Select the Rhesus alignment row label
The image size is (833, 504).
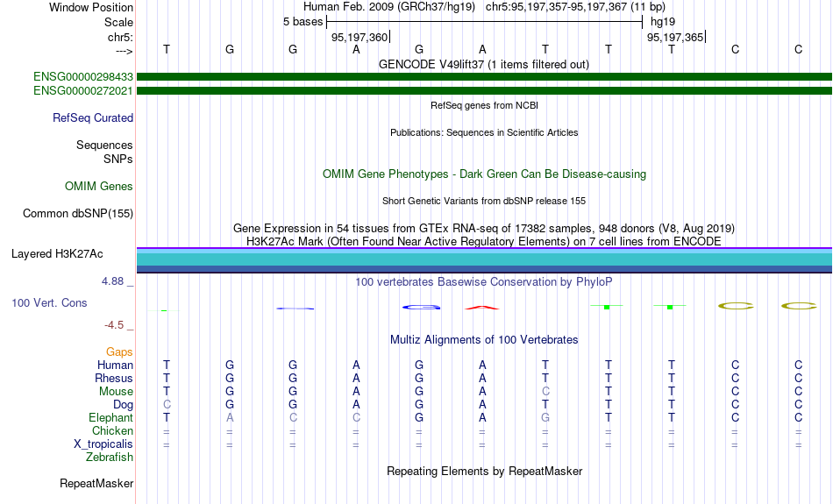pyautogui.click(x=114, y=379)
